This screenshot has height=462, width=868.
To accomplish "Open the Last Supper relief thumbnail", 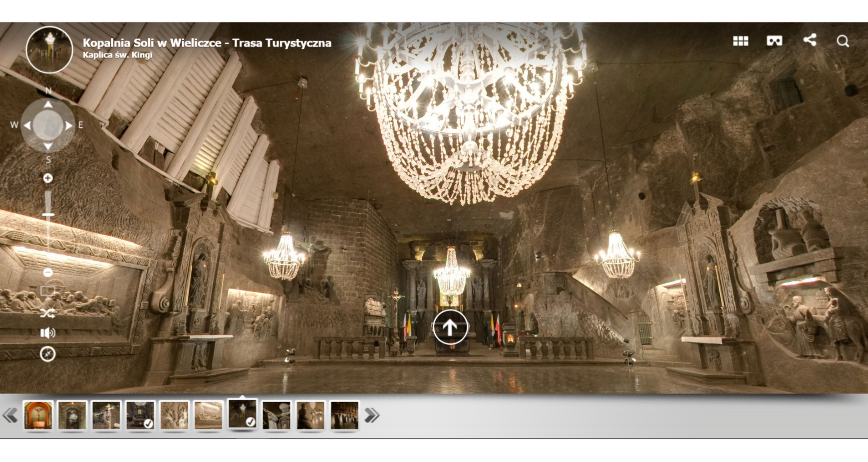I will point(208,415).
